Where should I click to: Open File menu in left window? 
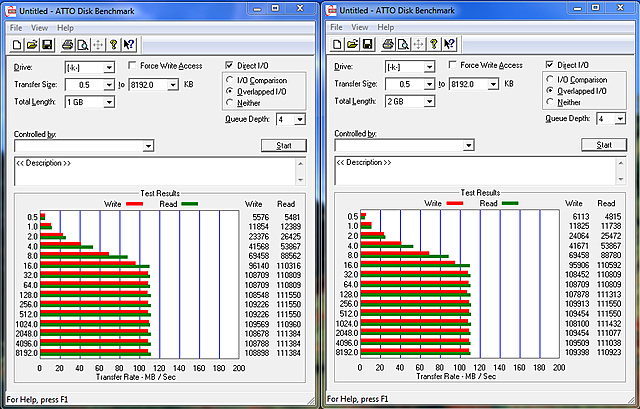point(16,28)
